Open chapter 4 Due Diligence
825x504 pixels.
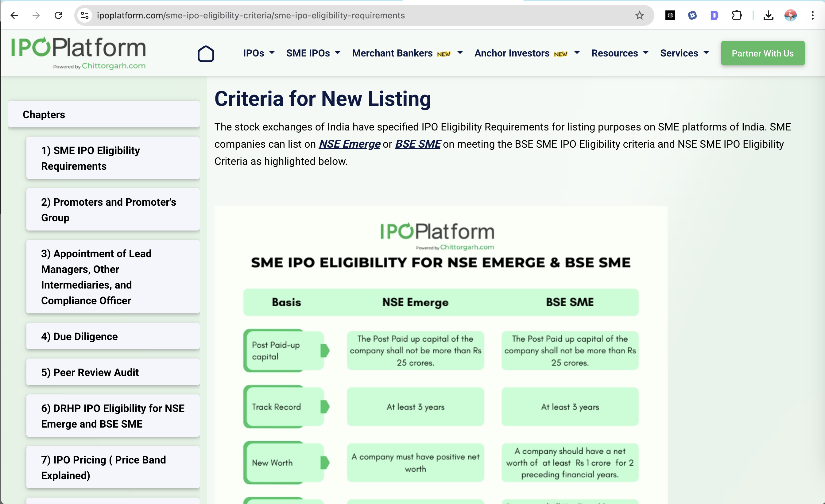click(113, 336)
